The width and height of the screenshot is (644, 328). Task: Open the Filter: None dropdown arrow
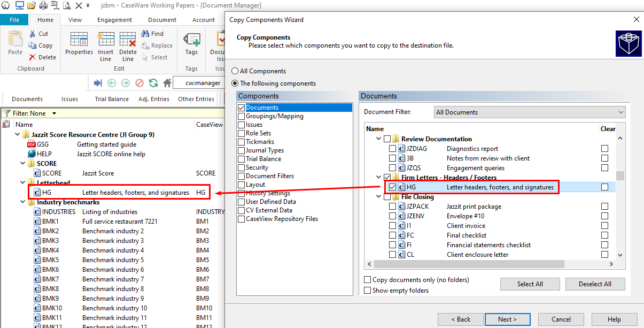pyautogui.click(x=54, y=113)
